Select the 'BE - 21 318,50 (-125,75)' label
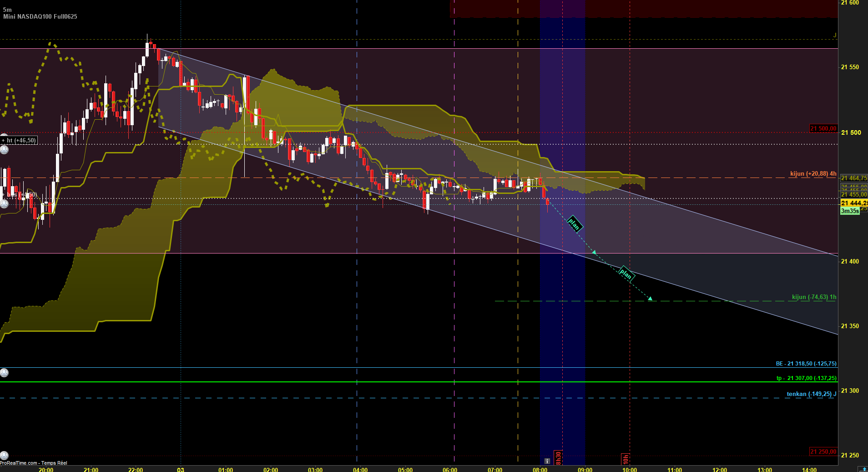Image resolution: width=868 pixels, height=472 pixels. point(806,364)
